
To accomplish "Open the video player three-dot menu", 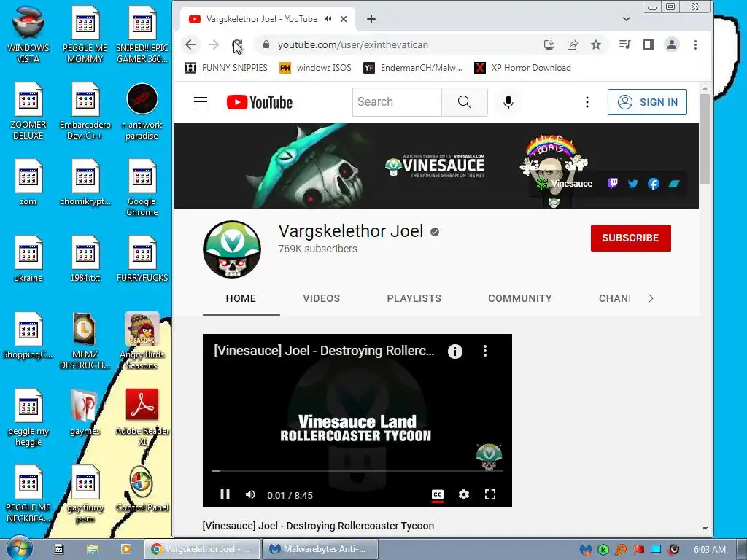I will (485, 351).
